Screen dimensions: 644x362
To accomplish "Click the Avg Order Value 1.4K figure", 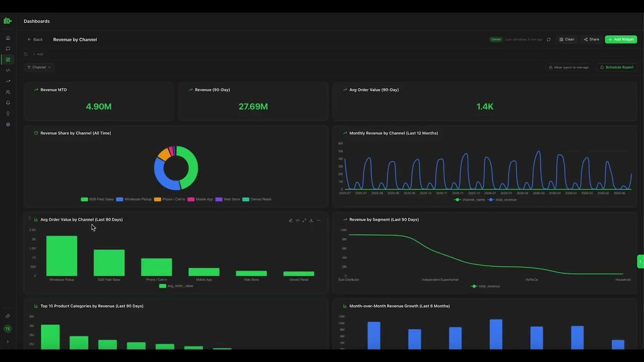I will (485, 107).
